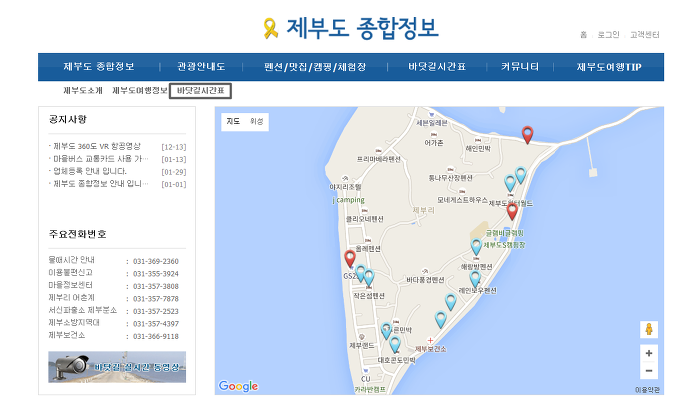
Task: Select the boxed 바닷길시간표 submenu item
Action: (x=200, y=91)
